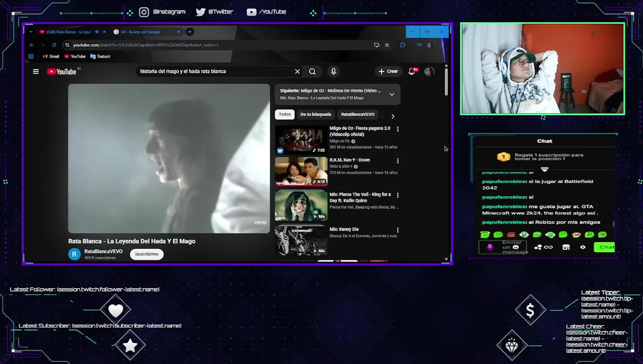Click the gold position 1 badge

(503, 157)
